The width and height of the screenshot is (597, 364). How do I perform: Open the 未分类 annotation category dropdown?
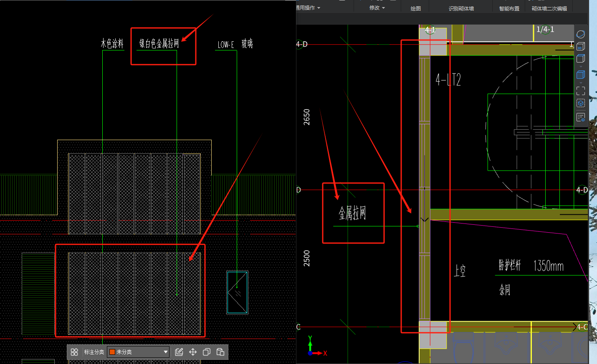pyautogui.click(x=138, y=352)
